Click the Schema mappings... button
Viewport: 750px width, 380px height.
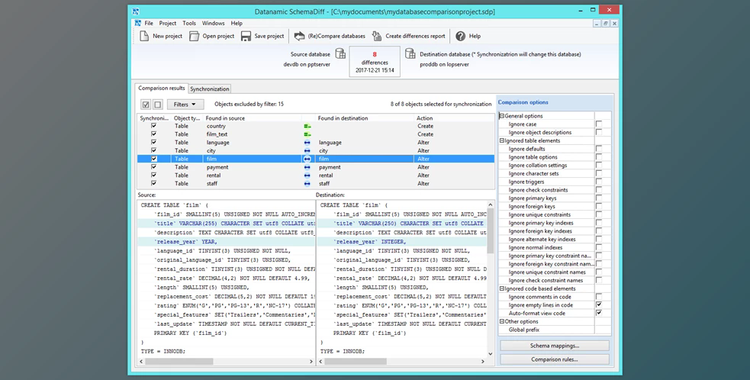(554, 346)
